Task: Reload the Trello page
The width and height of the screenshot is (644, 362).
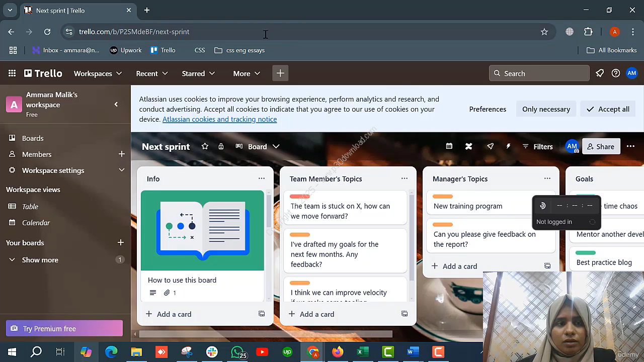Action: tap(47, 32)
